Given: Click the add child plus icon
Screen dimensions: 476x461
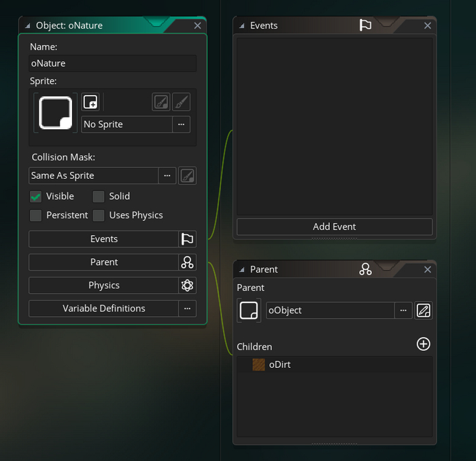Looking at the screenshot, I should point(424,344).
